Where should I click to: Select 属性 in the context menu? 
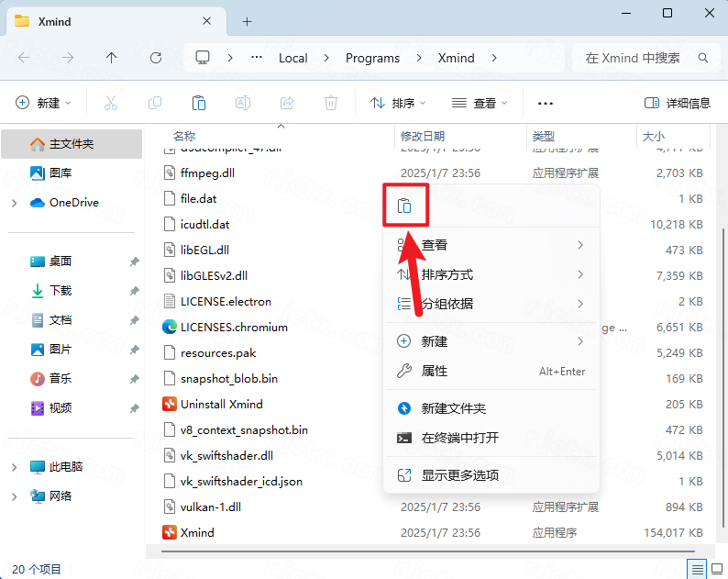point(434,371)
